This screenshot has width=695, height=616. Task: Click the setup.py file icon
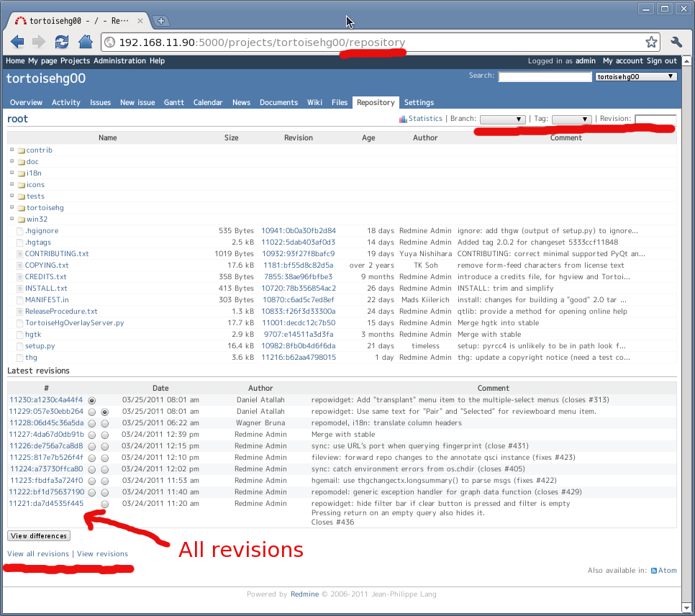[x=19, y=346]
